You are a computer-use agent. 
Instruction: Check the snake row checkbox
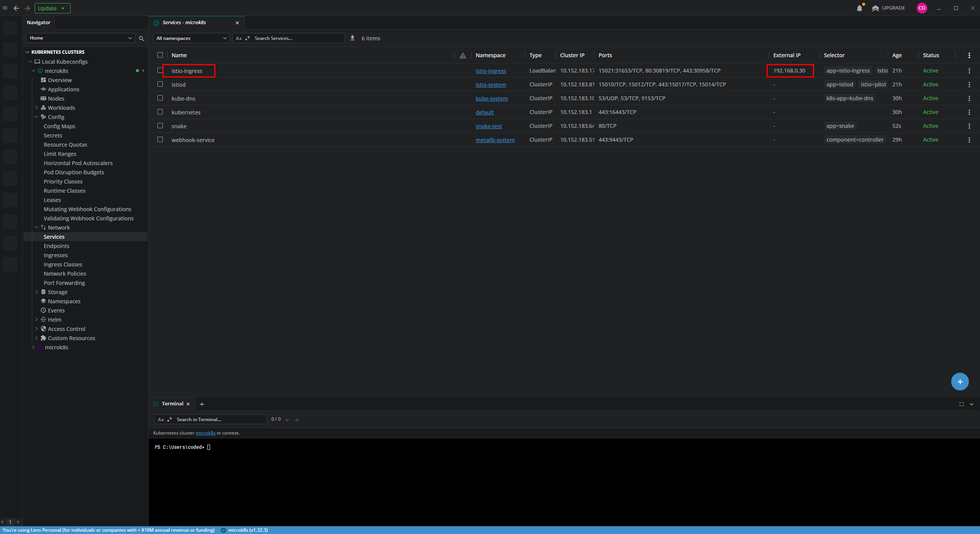[160, 126]
